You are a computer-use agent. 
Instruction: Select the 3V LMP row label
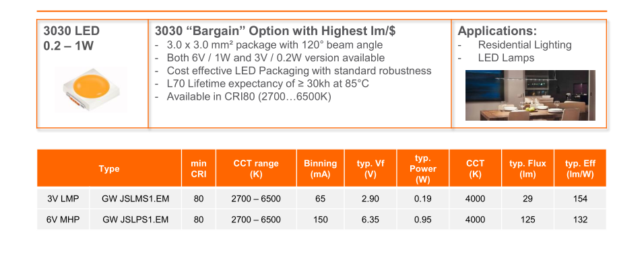point(63,199)
